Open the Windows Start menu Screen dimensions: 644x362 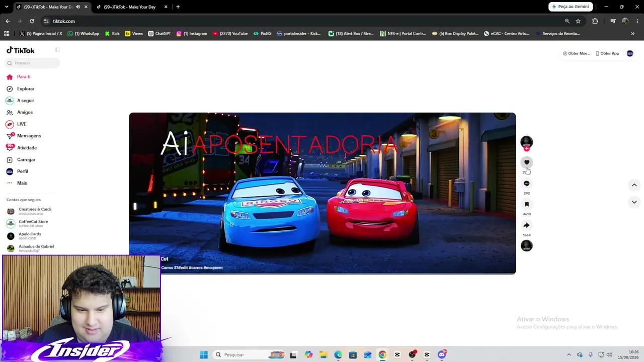click(x=203, y=355)
